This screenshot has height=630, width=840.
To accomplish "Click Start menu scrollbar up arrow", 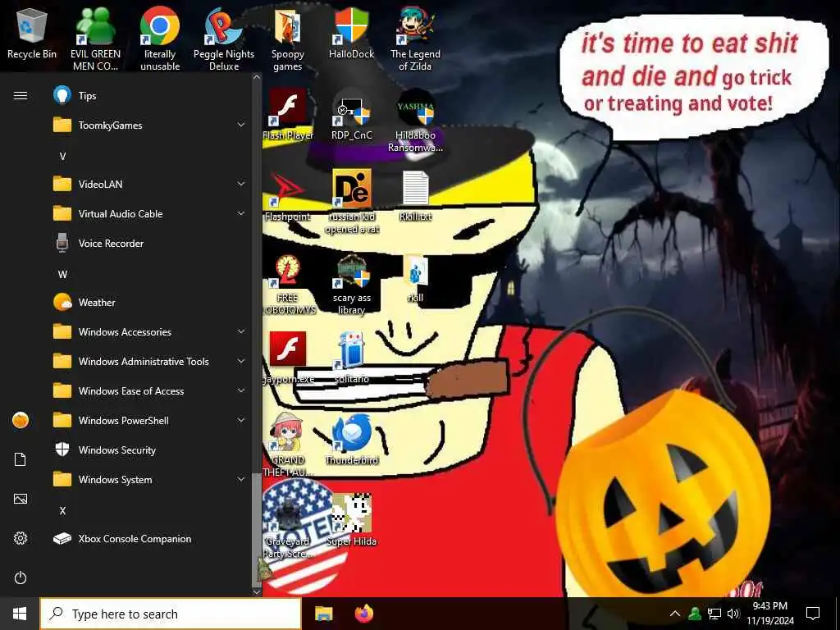I will [x=257, y=77].
